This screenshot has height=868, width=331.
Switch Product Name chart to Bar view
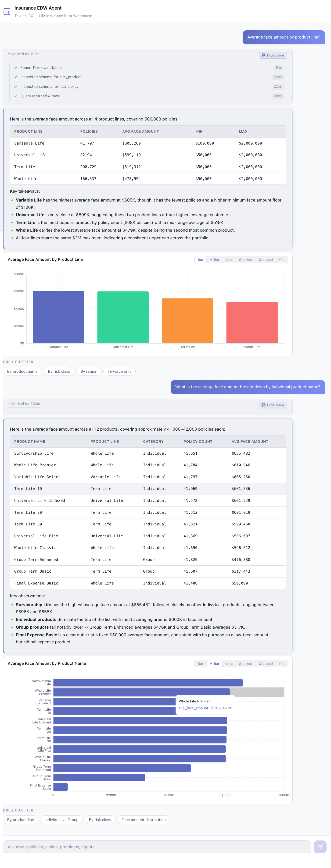tap(200, 664)
